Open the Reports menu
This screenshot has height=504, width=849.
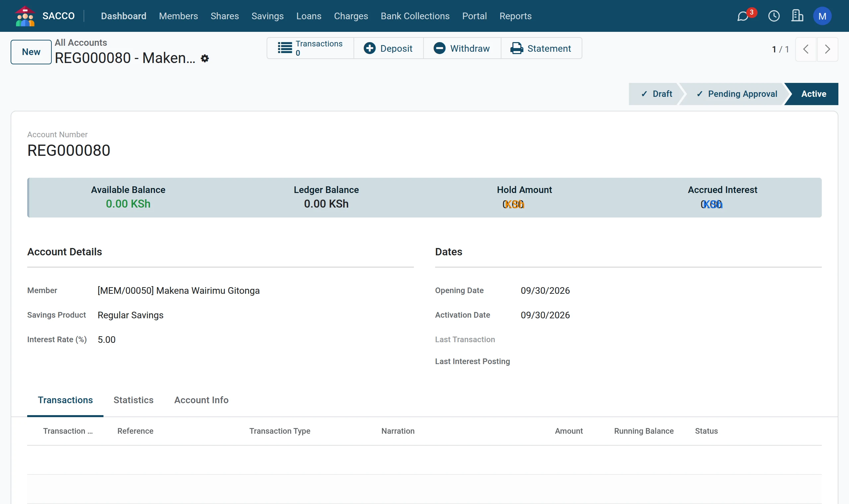click(515, 16)
